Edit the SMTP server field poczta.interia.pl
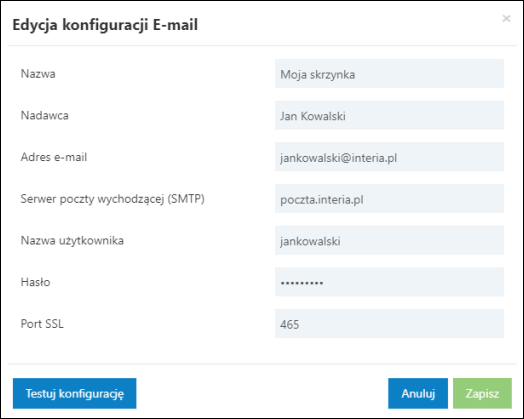 [x=389, y=199]
